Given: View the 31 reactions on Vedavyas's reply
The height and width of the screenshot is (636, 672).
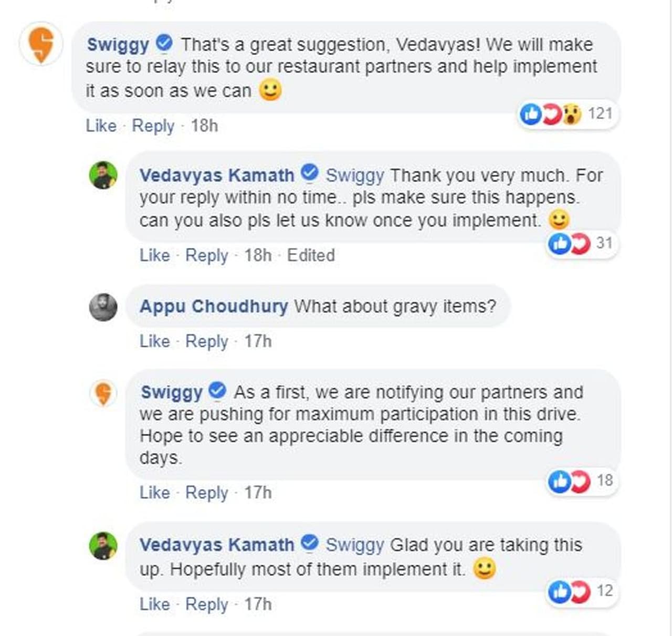Looking at the screenshot, I should coord(581,243).
